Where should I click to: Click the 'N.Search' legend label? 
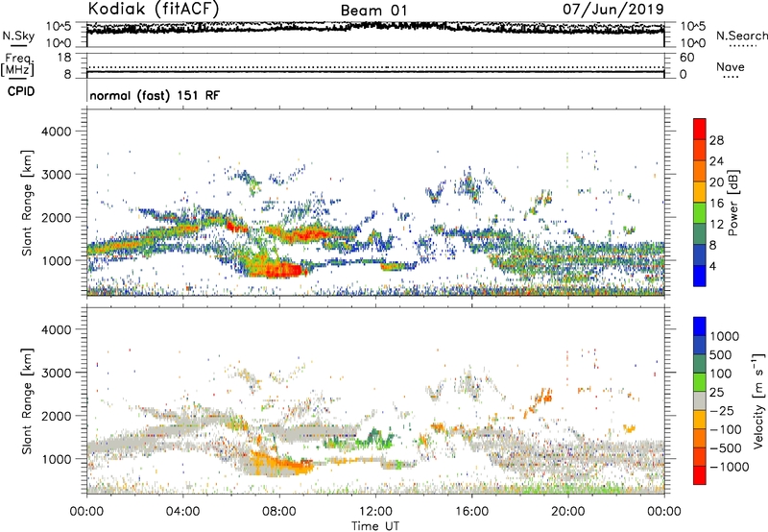coord(741,36)
